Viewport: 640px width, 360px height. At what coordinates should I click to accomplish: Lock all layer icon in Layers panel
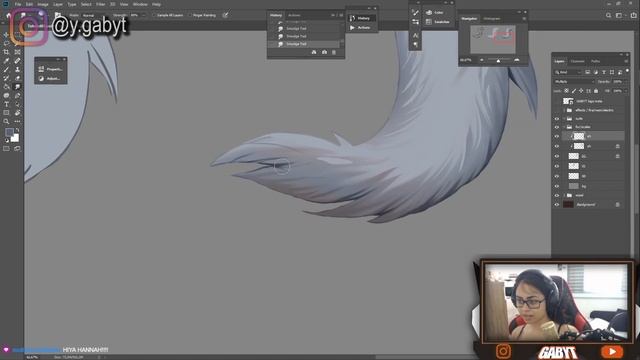[x=596, y=91]
